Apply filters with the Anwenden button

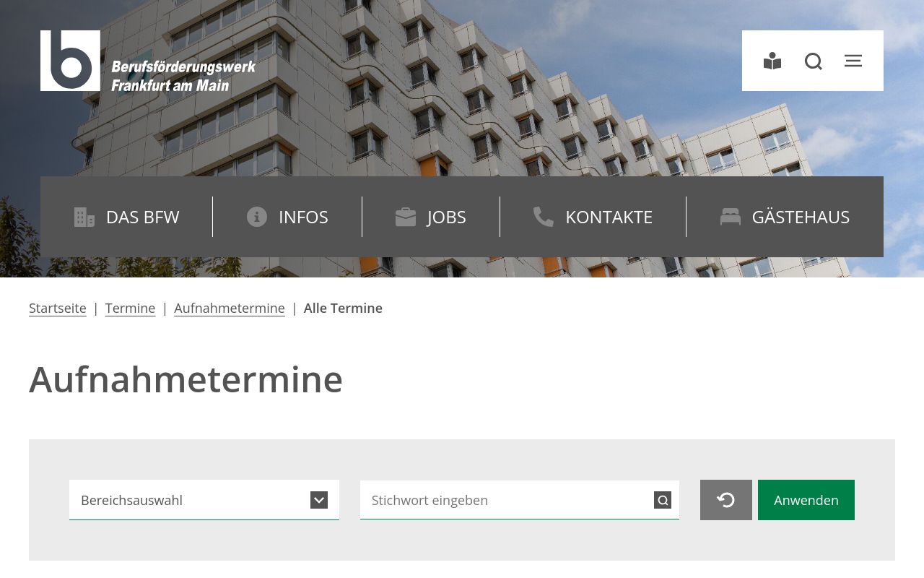(806, 500)
